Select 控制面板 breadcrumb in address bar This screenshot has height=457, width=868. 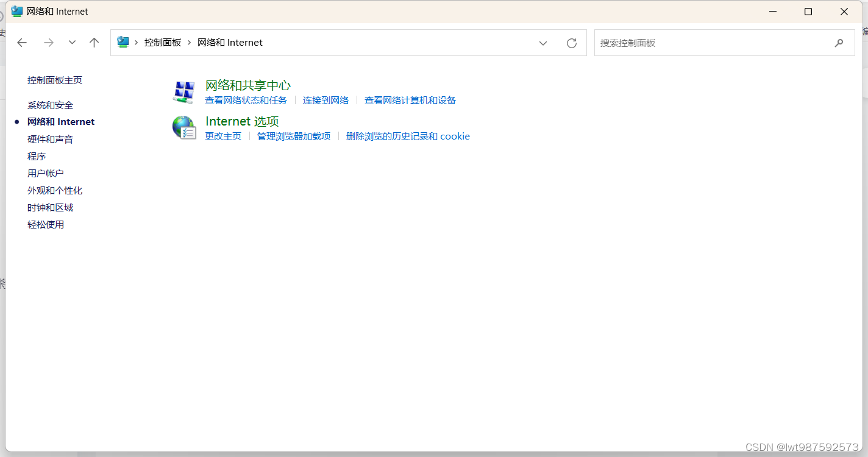tap(163, 43)
